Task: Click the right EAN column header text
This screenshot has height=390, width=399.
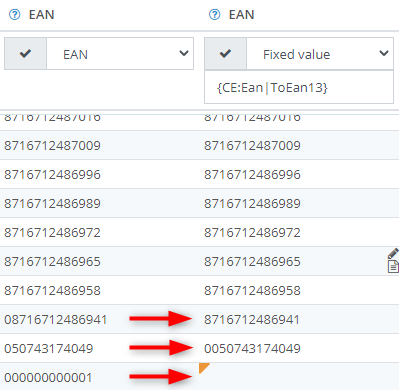Action: (x=242, y=15)
